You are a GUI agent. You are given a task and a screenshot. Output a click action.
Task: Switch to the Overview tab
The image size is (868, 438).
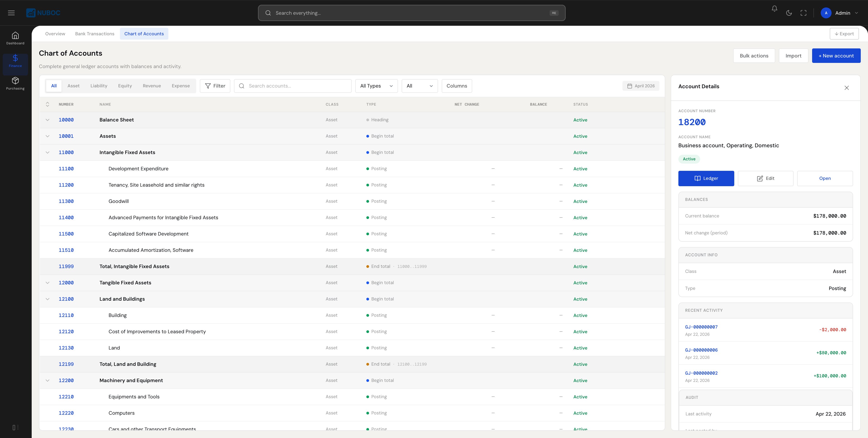coord(55,33)
